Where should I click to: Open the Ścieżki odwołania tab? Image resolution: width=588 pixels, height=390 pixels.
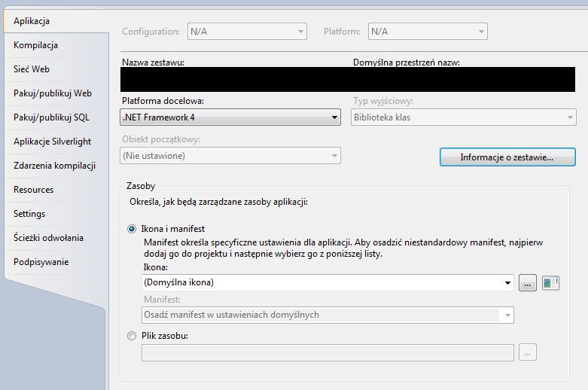point(57,237)
